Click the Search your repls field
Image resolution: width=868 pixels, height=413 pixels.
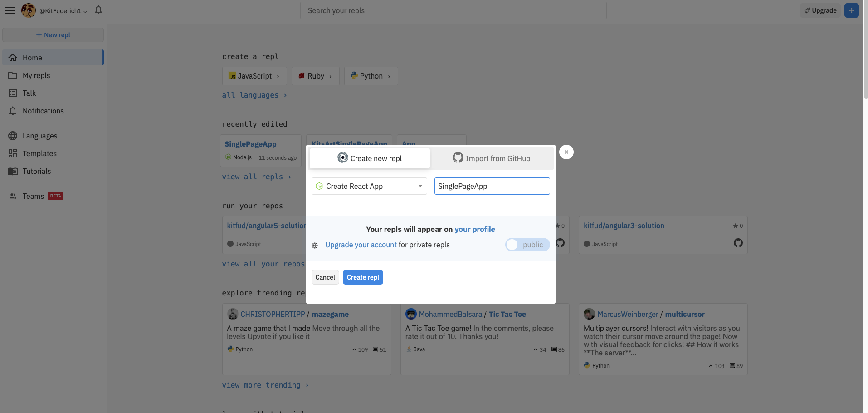coord(454,10)
